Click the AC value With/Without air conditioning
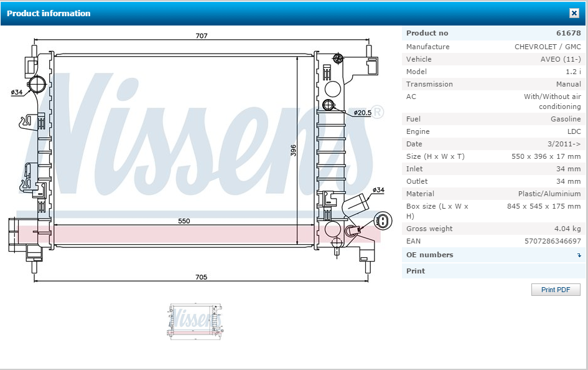 [x=553, y=102]
